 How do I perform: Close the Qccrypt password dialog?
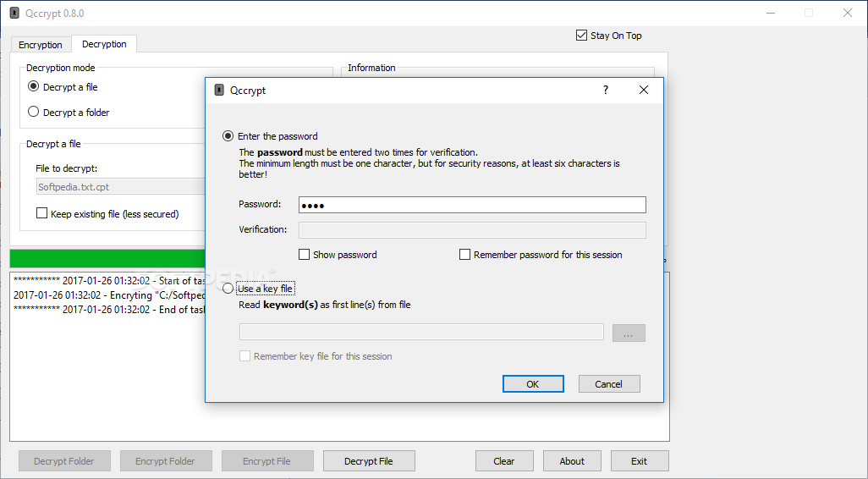coord(643,90)
